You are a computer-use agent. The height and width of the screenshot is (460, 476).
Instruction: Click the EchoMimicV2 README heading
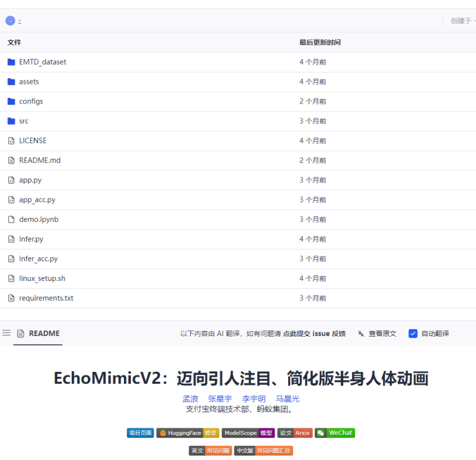(x=241, y=378)
